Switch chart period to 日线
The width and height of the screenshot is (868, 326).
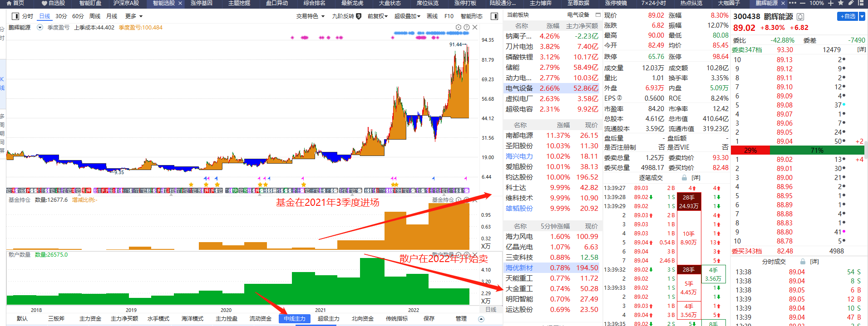(44, 16)
